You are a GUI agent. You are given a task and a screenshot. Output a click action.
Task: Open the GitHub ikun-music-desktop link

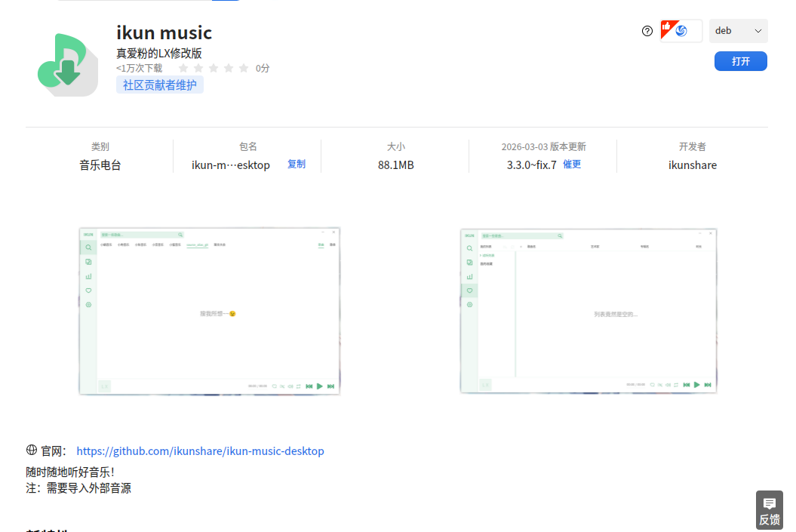point(200,451)
